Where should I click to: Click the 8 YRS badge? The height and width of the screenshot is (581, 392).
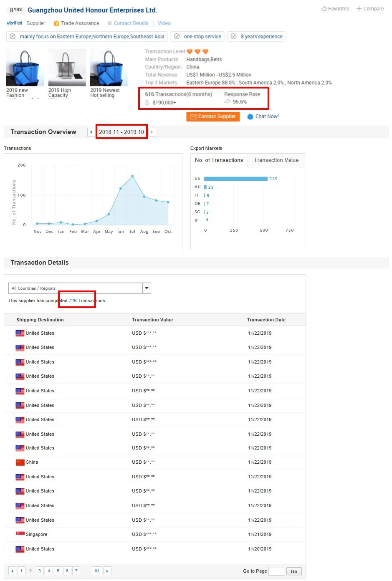click(x=16, y=10)
